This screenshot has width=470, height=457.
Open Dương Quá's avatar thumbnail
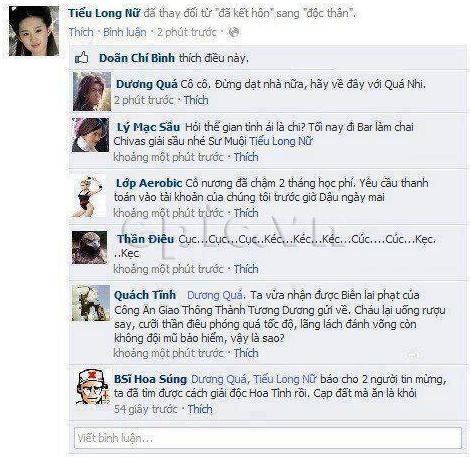(92, 91)
